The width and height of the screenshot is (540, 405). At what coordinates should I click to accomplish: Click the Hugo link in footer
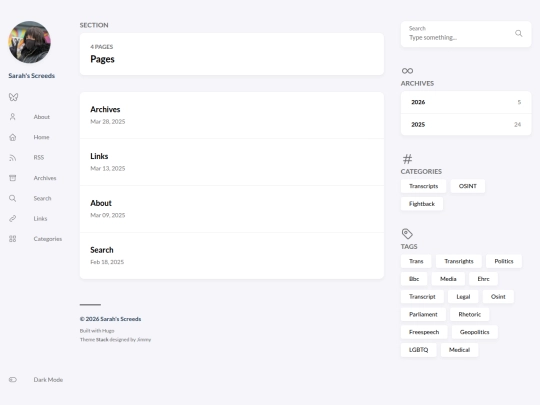tap(108, 331)
